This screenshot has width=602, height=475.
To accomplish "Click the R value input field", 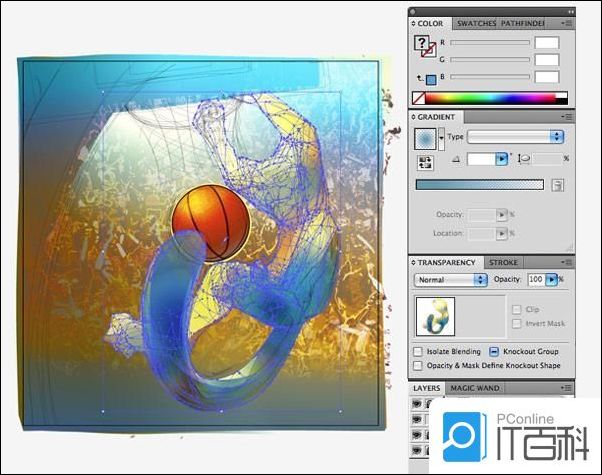I will (547, 43).
